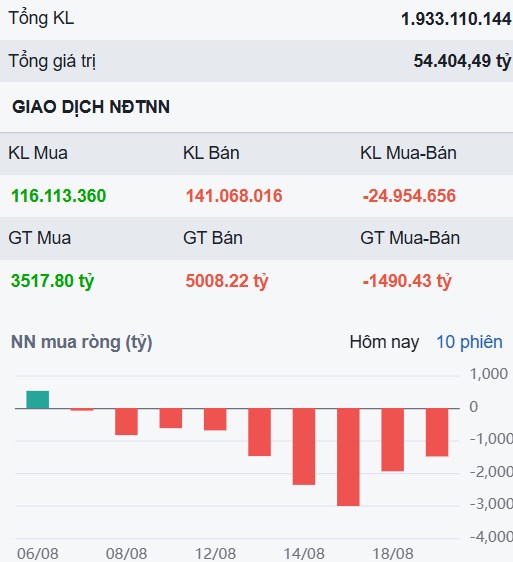Click the GT Mua column header
The height and width of the screenshot is (562, 513).
(x=39, y=238)
